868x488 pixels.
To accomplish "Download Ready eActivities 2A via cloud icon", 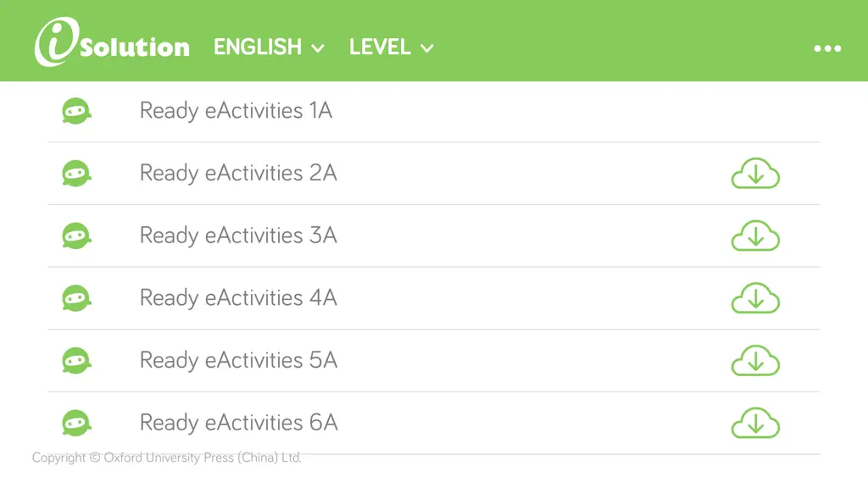I will (755, 174).
